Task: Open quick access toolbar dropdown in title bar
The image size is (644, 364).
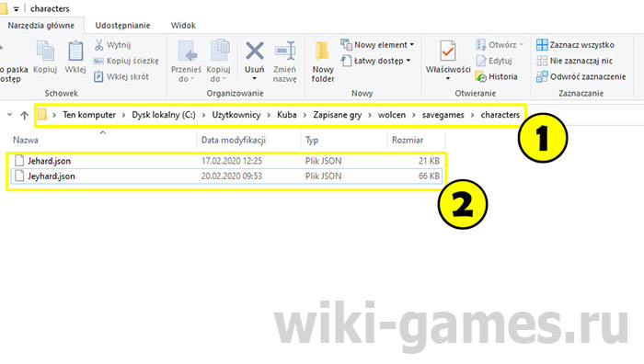Action: pyautogui.click(x=16, y=8)
